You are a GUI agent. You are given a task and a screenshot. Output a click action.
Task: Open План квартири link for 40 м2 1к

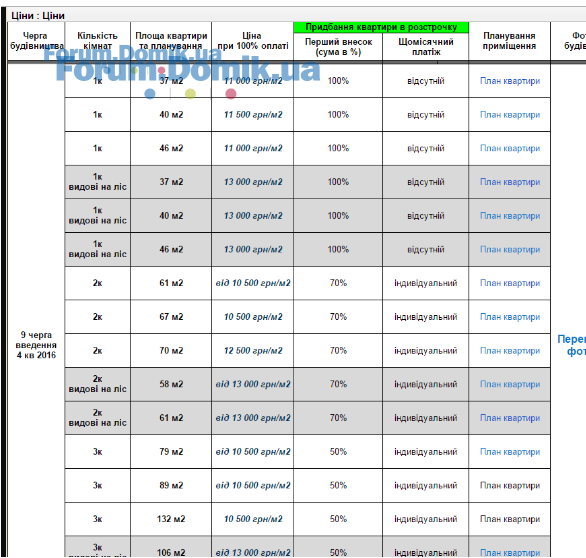[x=510, y=115]
